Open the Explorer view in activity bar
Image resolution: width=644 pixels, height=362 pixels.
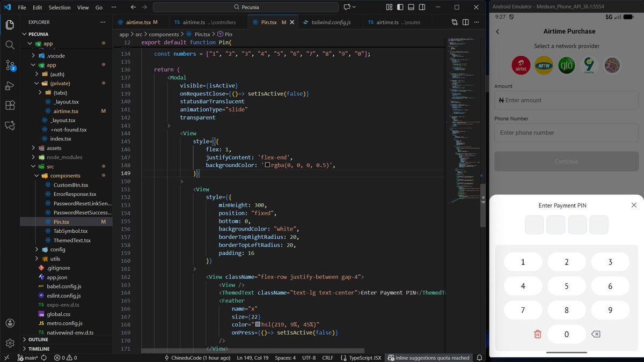pyautogui.click(x=10, y=25)
